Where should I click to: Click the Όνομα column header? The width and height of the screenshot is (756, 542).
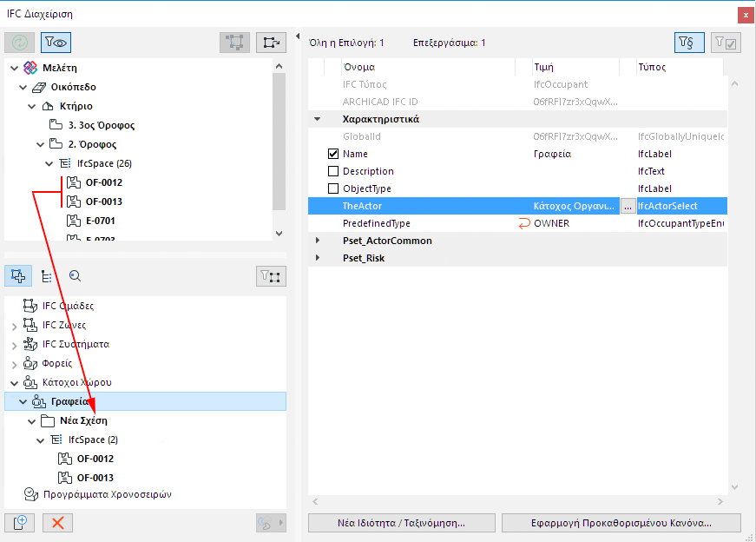(x=358, y=67)
